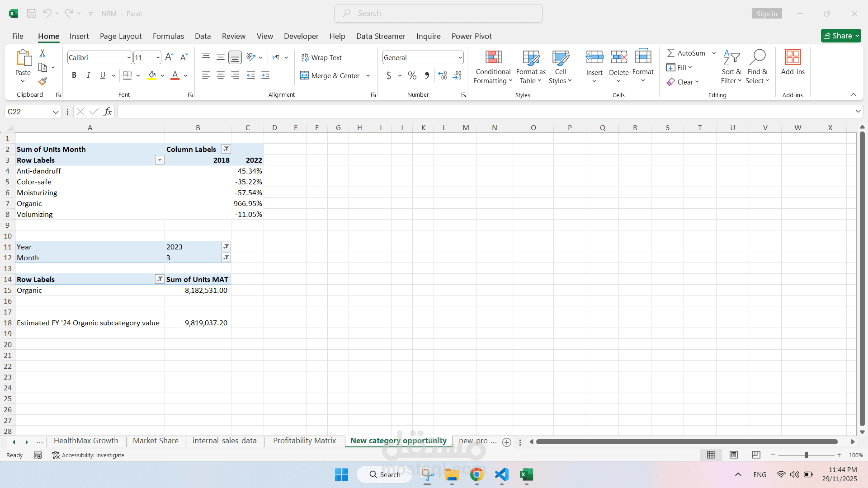Click the Insert Function fx icon

point(108,112)
